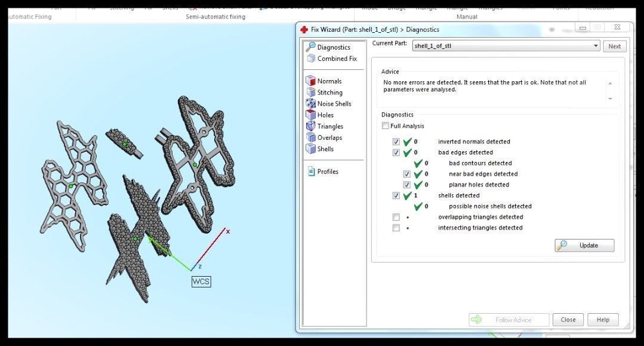Open the Noise Shells icon
644x346 pixels.
(310, 103)
